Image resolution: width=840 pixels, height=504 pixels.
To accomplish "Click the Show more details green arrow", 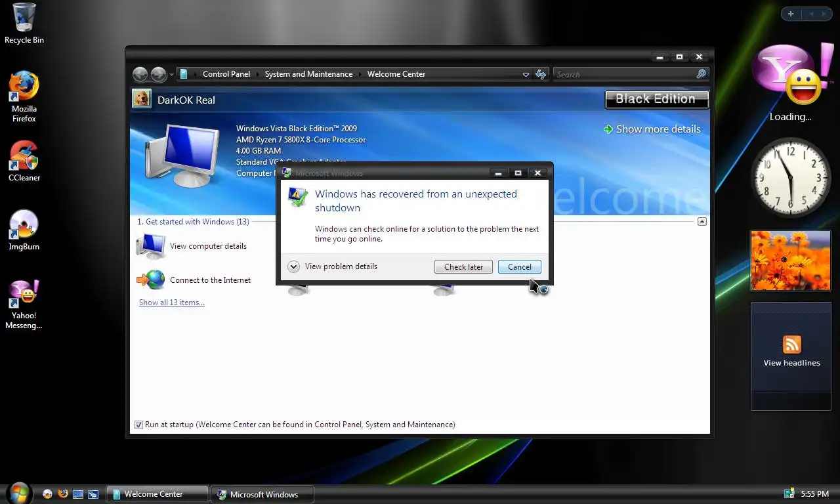I will pos(608,129).
